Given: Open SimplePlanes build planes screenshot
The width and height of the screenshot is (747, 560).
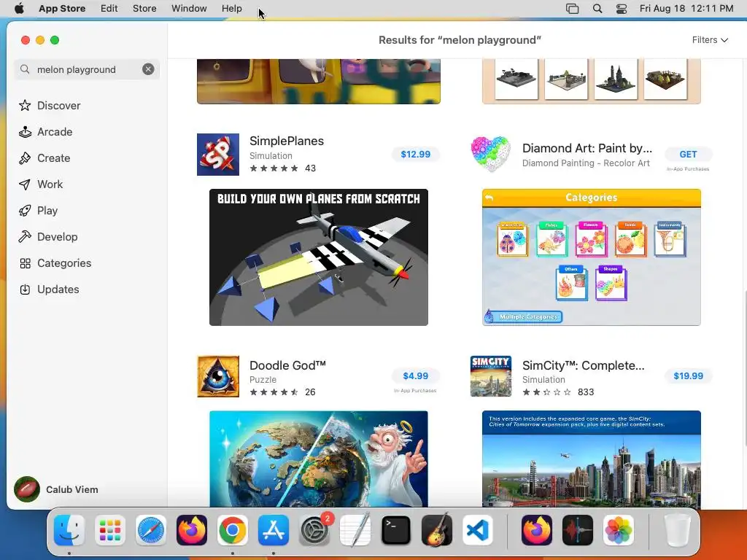Looking at the screenshot, I should [319, 257].
